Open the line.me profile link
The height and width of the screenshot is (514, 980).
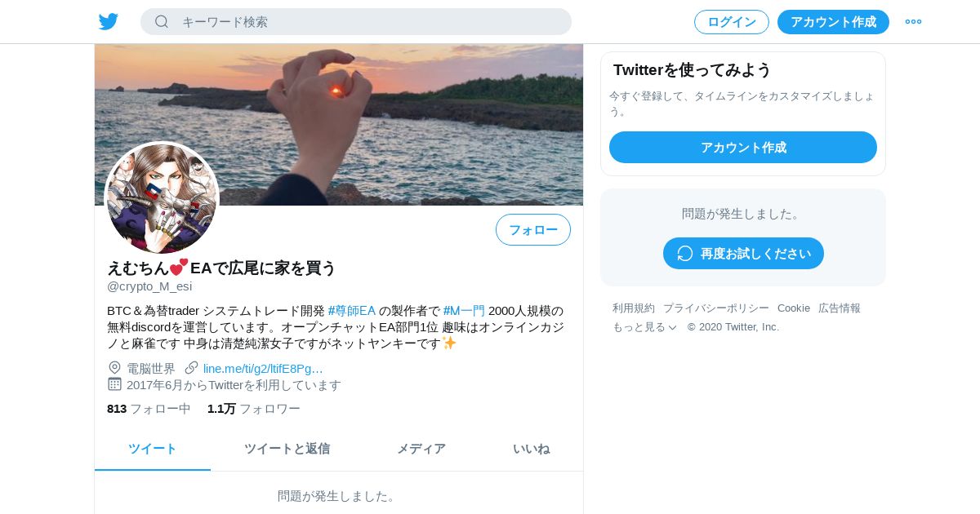click(x=263, y=369)
